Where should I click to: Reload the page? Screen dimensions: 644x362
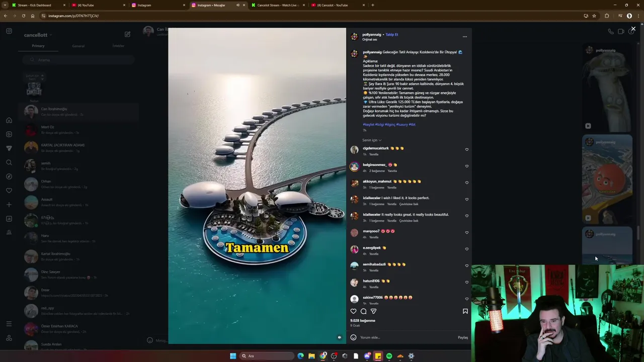click(x=23, y=16)
